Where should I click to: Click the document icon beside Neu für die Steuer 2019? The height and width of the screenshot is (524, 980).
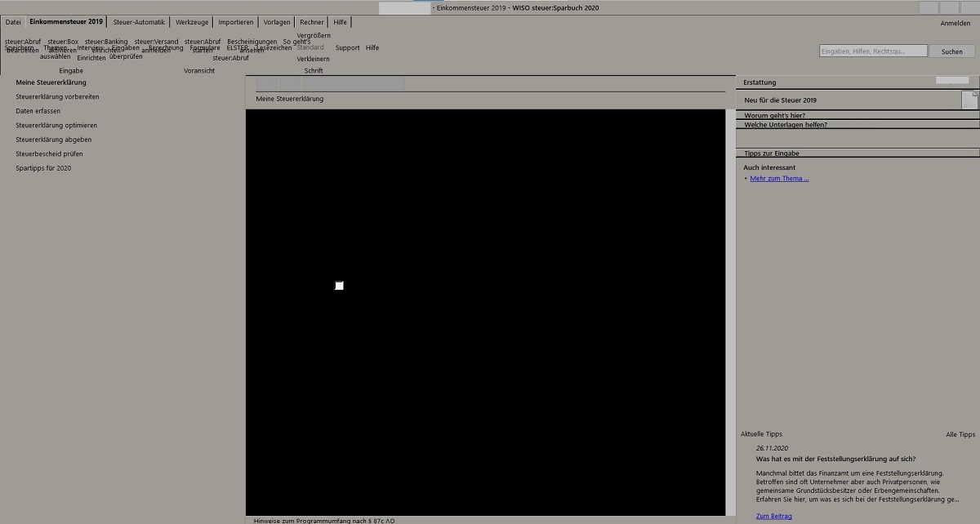[969, 100]
